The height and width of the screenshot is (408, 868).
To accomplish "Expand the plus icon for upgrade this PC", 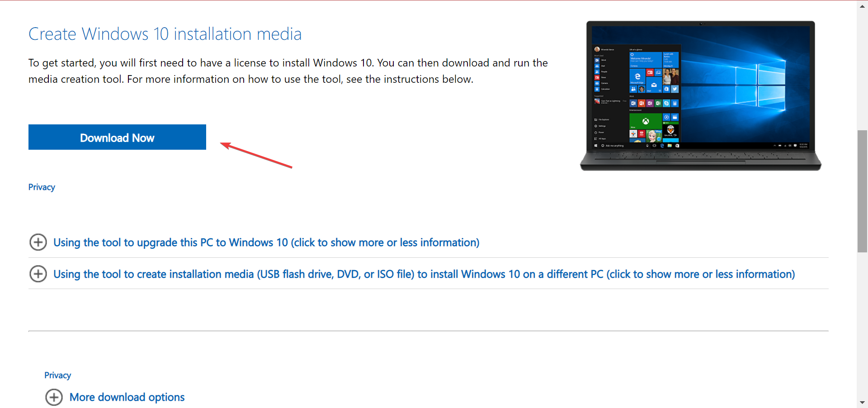I will 38,242.
